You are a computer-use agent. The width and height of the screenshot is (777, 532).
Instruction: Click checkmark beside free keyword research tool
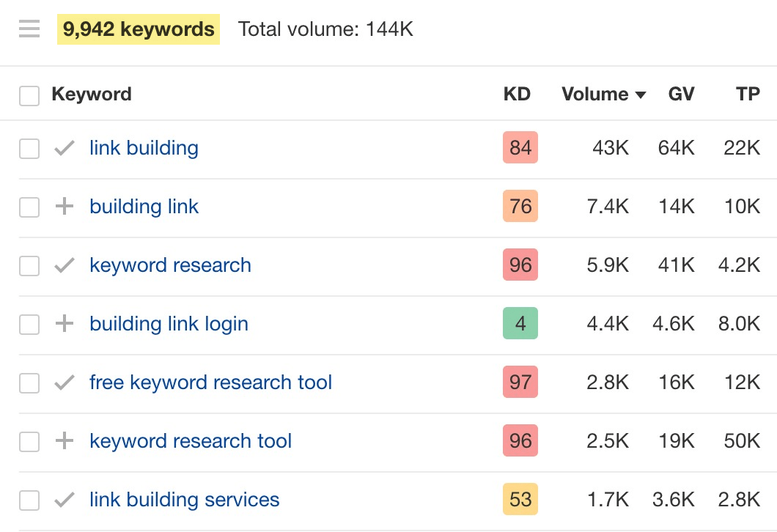coord(65,383)
